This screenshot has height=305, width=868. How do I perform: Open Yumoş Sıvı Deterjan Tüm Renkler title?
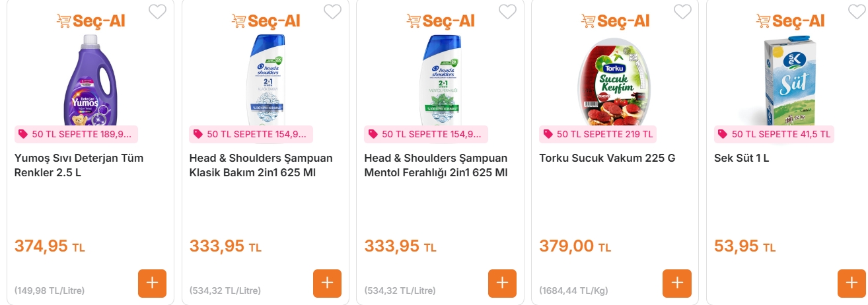tap(79, 165)
